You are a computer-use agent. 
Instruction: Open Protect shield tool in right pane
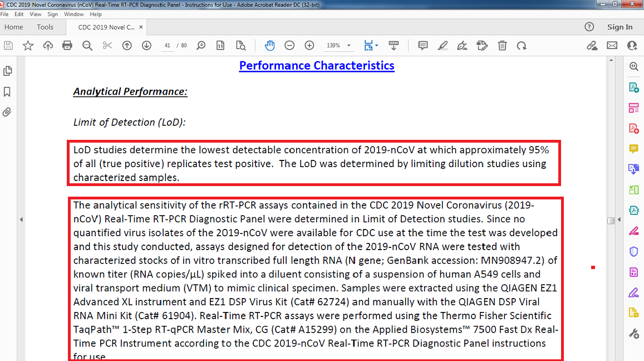pyautogui.click(x=634, y=252)
